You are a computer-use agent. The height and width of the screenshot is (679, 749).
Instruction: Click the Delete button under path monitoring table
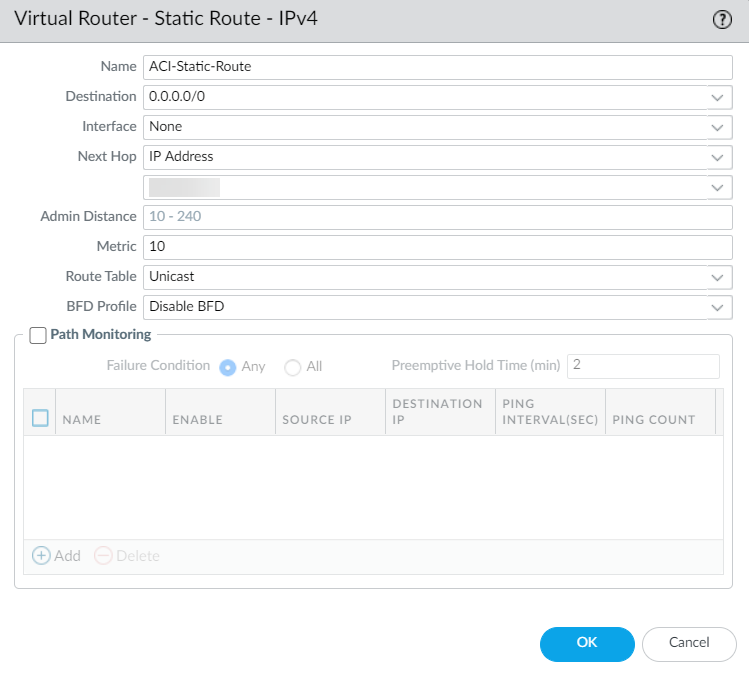[127, 556]
